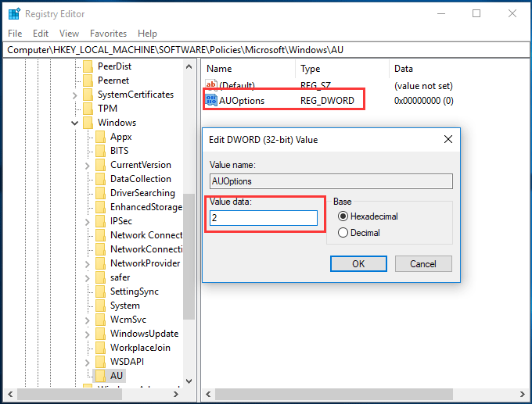
Task: Click the DataCollection folder icon
Action: coord(100,179)
